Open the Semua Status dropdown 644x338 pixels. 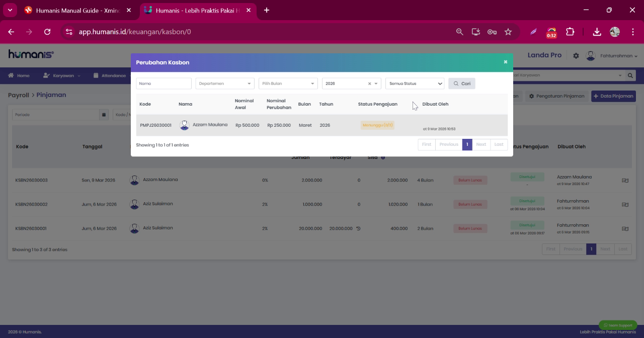coord(415,83)
